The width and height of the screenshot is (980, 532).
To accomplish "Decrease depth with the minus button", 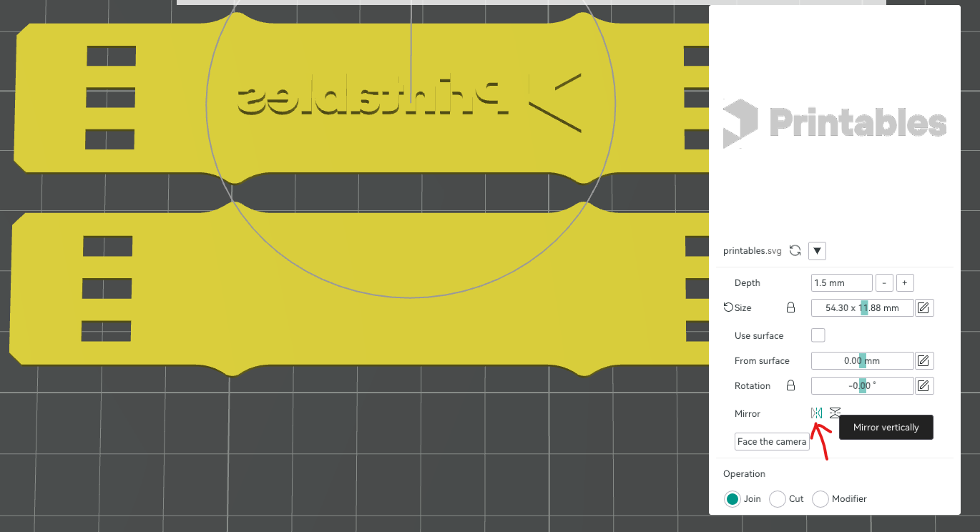I will [x=885, y=283].
